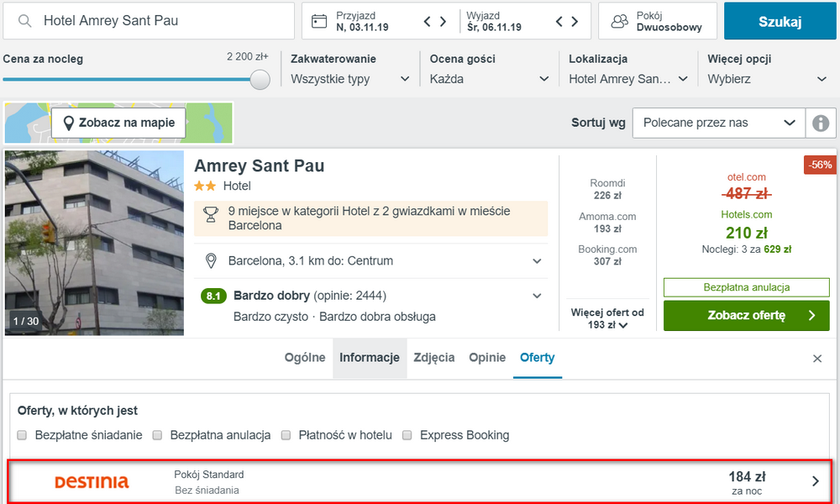Click the otel.com crossed 487 zł price
840x504 pixels.
tap(746, 193)
